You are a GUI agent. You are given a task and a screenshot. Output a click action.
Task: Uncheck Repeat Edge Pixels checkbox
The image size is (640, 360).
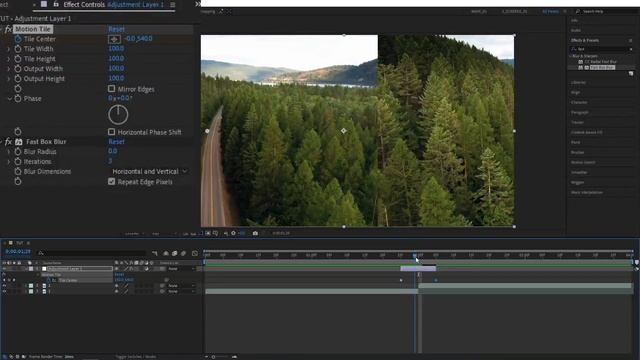click(111, 181)
